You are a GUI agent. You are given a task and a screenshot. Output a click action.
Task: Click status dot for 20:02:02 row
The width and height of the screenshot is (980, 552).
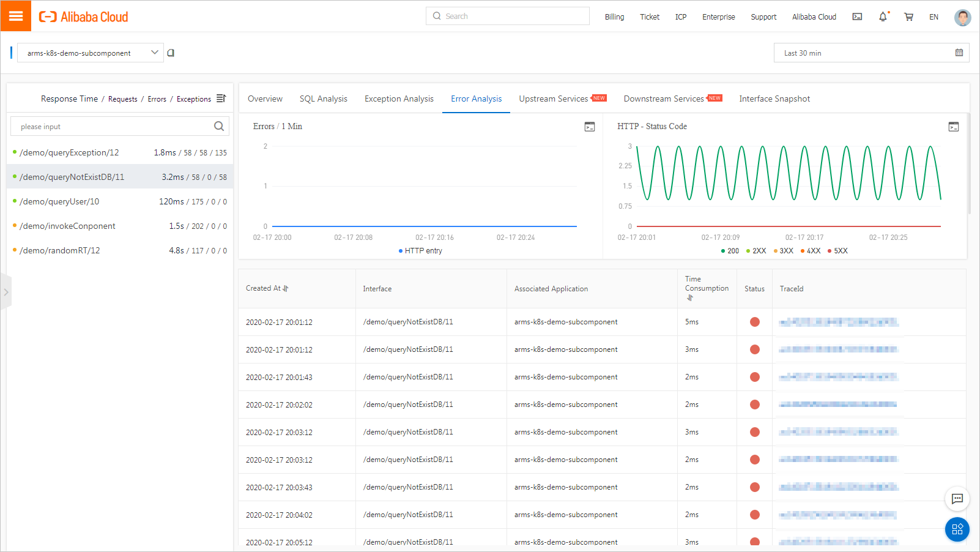755,405
